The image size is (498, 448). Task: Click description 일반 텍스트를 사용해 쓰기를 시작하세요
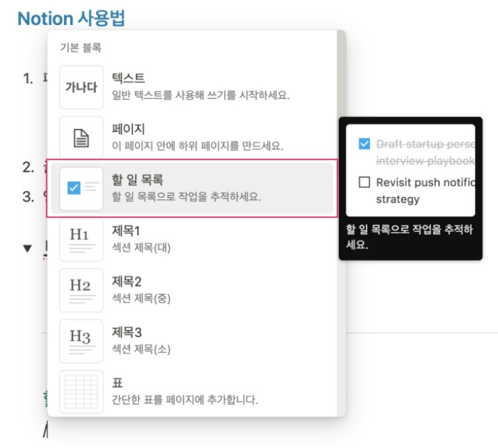coord(201,95)
